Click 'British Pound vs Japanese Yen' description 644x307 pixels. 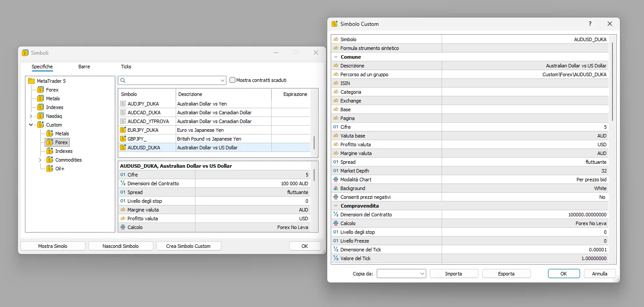pos(209,139)
